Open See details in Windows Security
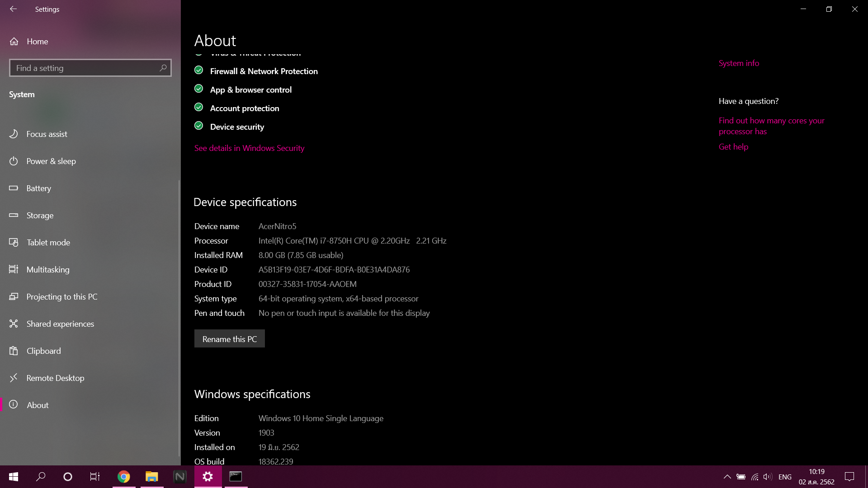The image size is (868, 488). tap(249, 148)
